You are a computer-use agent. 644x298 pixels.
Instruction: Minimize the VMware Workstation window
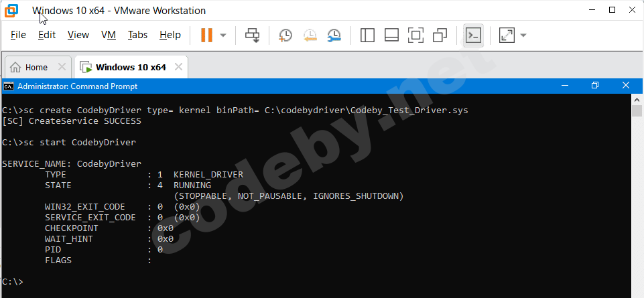click(x=592, y=10)
